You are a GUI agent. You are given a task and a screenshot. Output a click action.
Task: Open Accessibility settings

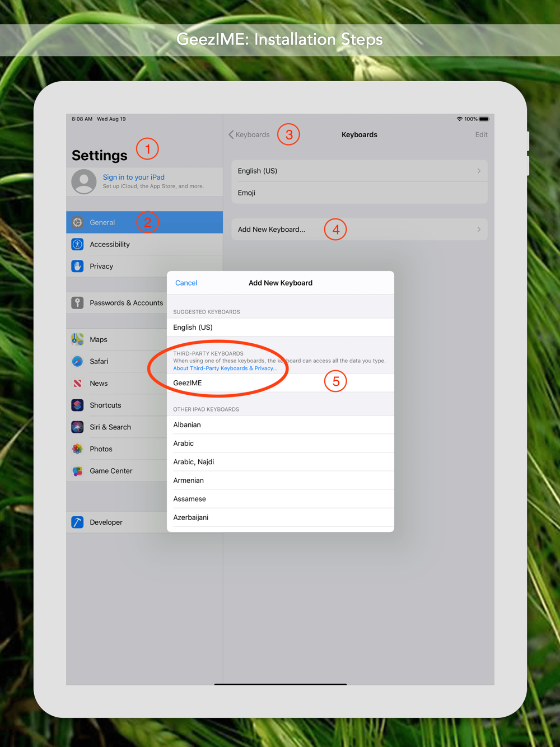[x=144, y=244]
